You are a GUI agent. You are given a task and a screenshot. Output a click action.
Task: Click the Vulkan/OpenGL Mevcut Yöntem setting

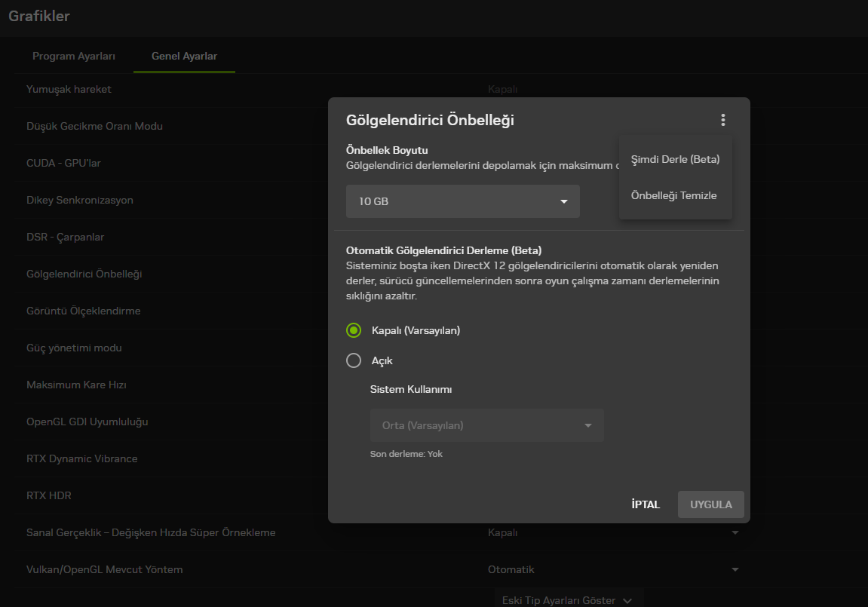[x=105, y=569]
